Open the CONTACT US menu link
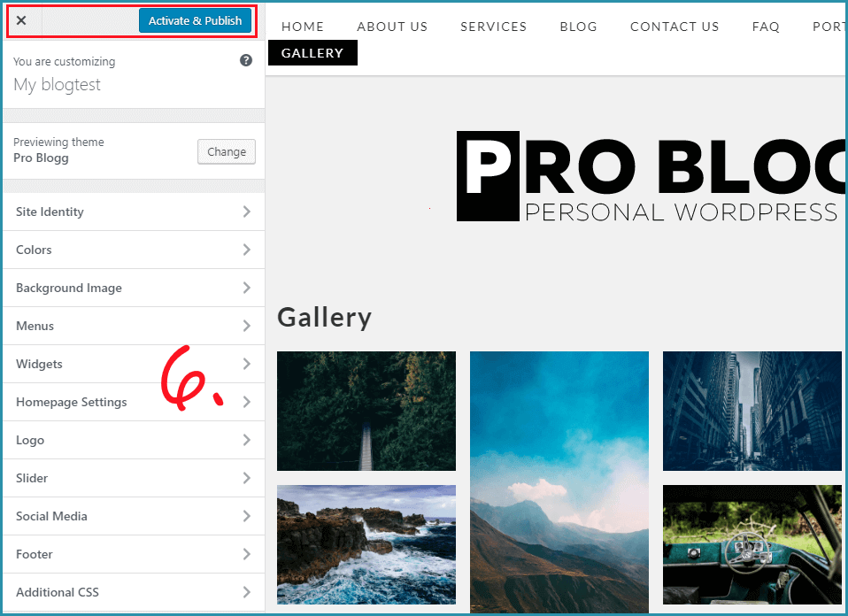Screen dimensions: 848x616 675,27
